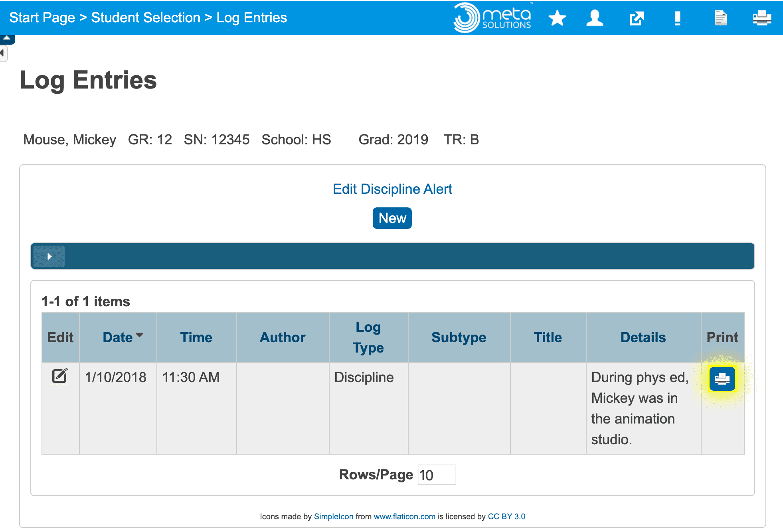This screenshot has height=532, width=783.
Task: Print the 1/10/2018 Discipline log entry
Action: pos(722,378)
